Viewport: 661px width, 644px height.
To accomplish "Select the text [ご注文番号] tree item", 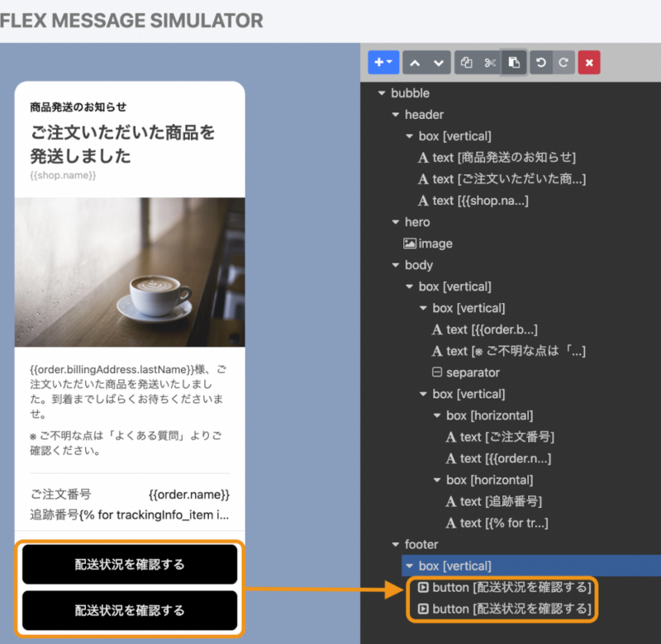I will 500,437.
